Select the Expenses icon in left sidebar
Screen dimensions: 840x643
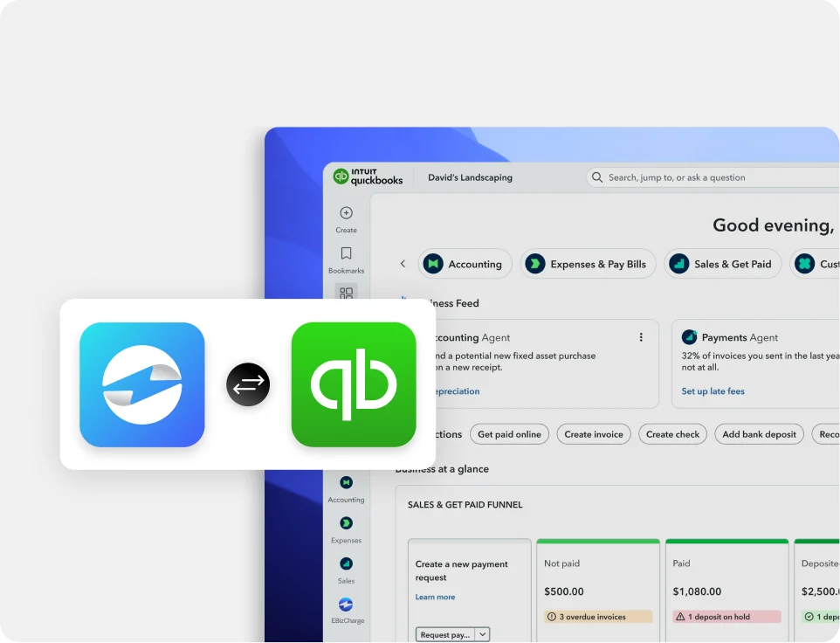tap(346, 523)
